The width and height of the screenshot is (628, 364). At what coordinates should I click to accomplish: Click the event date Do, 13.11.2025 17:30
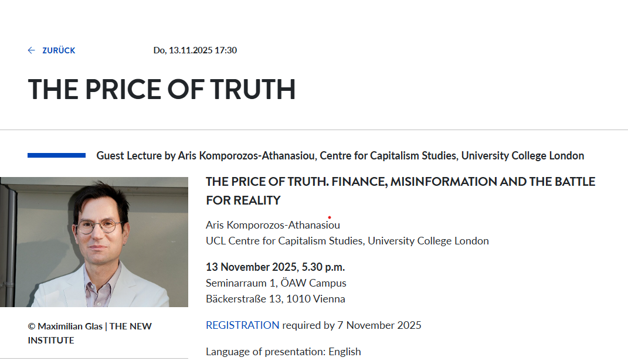(195, 50)
